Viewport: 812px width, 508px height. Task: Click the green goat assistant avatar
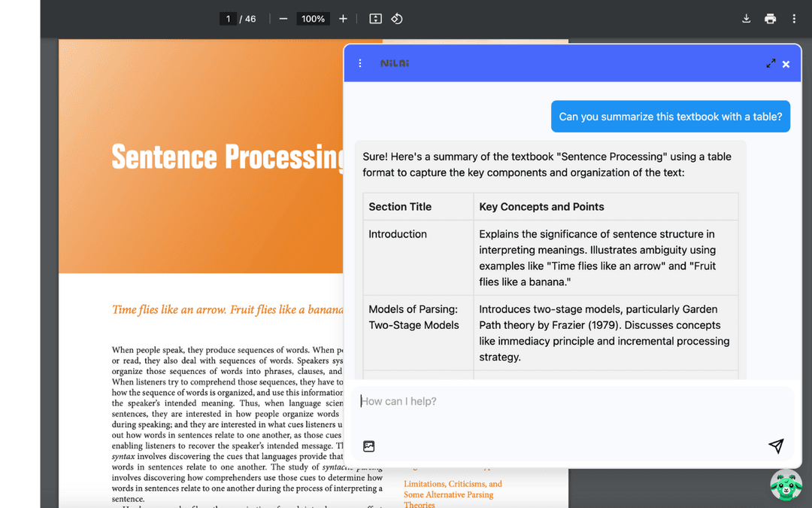pos(786,485)
